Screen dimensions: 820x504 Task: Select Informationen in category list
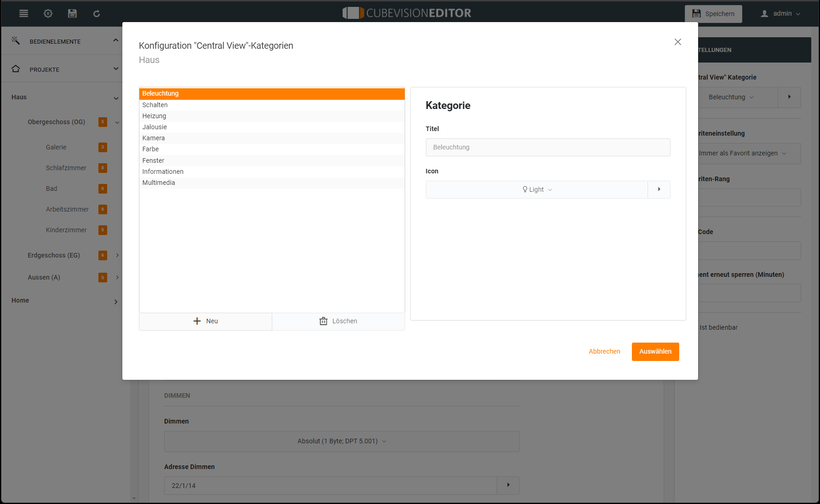272,172
